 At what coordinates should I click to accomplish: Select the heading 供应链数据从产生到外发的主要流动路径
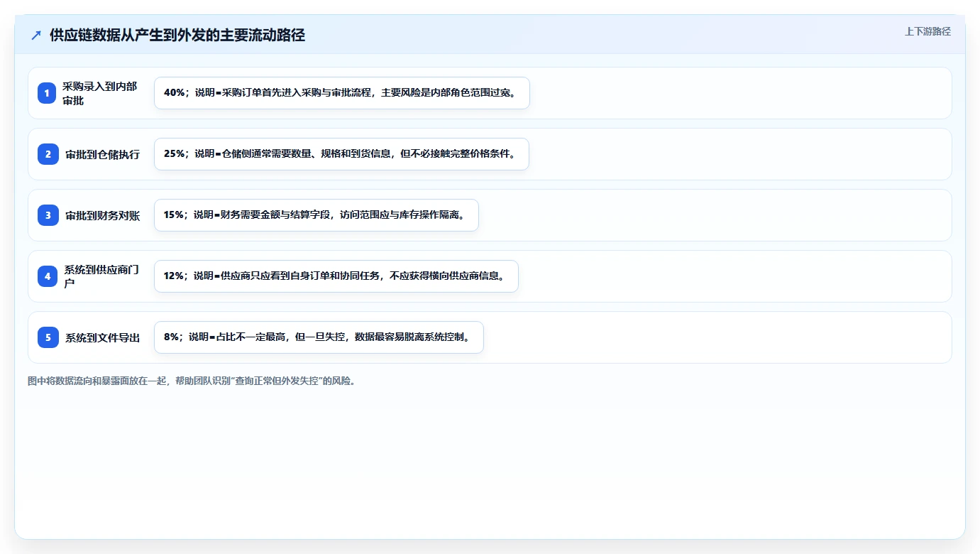(177, 36)
